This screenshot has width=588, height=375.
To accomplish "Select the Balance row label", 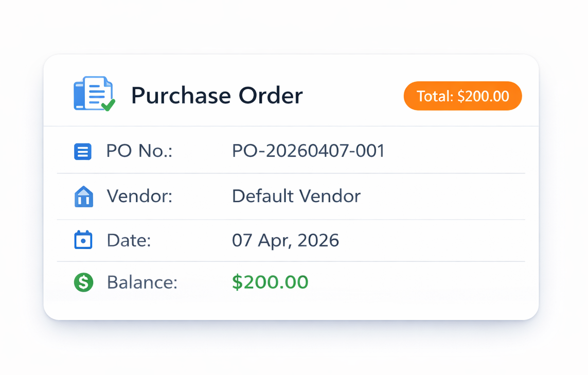I will [141, 282].
